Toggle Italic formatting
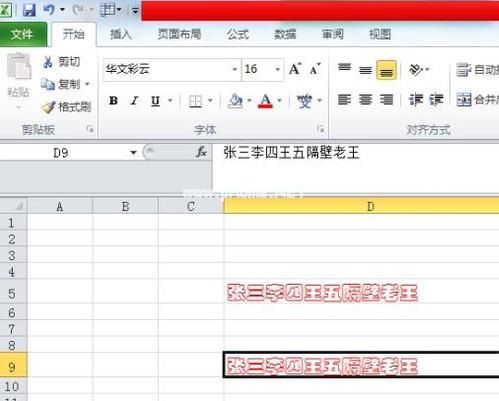499x401 pixels. pyautogui.click(x=134, y=100)
